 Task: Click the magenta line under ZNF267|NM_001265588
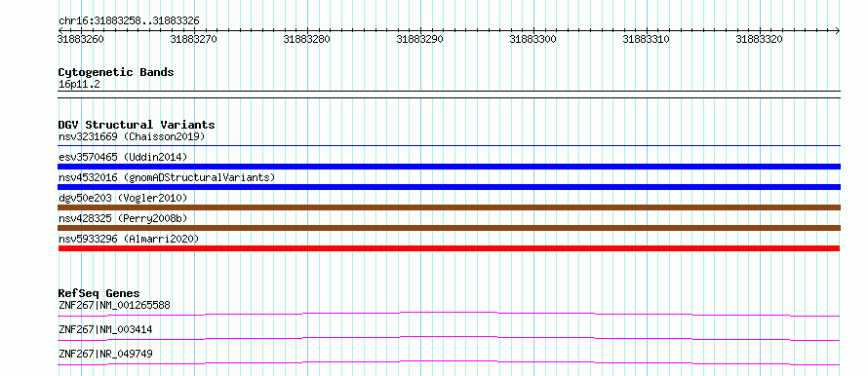449,313
